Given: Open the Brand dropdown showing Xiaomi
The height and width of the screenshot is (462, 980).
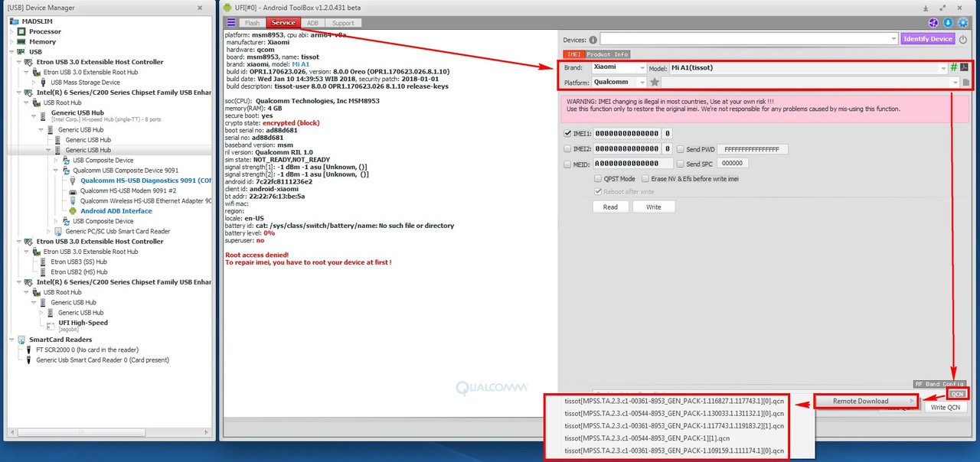Looking at the screenshot, I should (619, 67).
